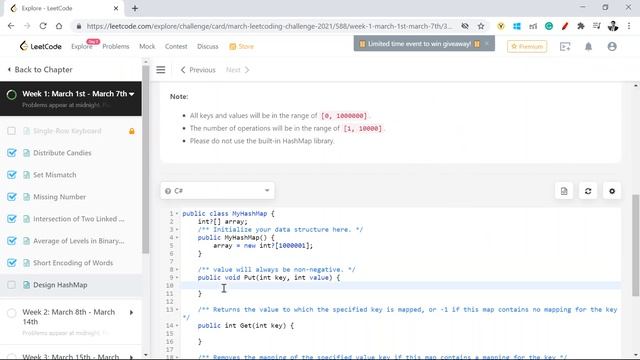Fold code at line 9 arrow
Screen dimensions: 640x360
[177, 278]
